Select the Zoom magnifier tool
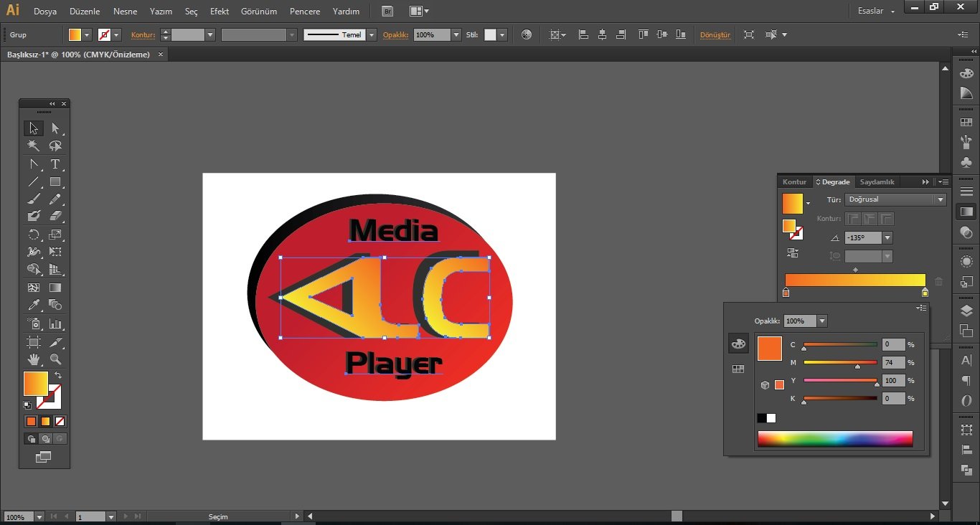This screenshot has width=980, height=525. click(55, 359)
